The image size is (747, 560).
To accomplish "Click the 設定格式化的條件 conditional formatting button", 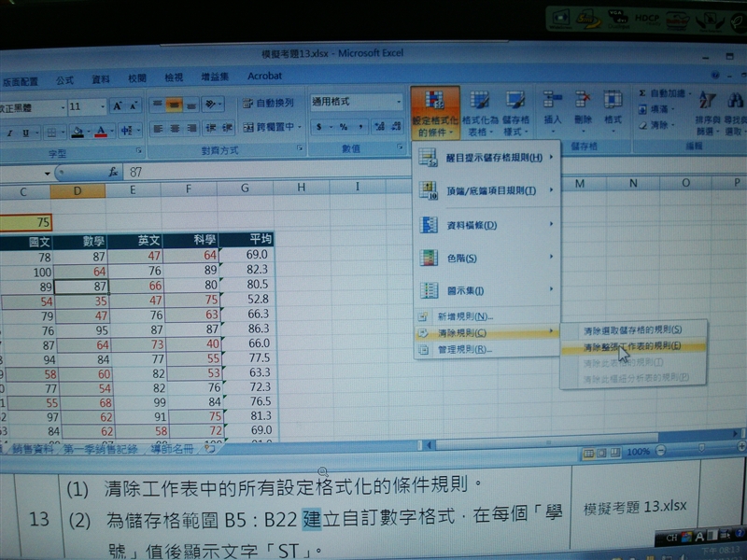I will pyautogui.click(x=434, y=112).
